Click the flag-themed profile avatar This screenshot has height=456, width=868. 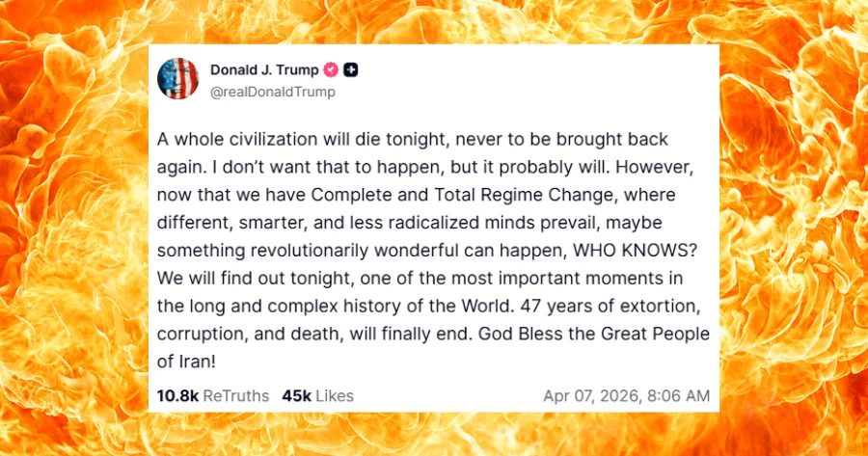(x=177, y=78)
